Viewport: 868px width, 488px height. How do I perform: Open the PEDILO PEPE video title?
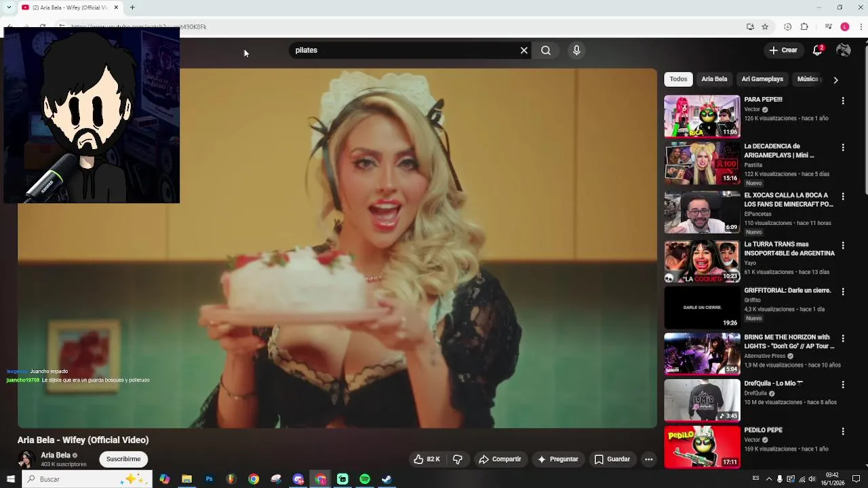click(x=763, y=430)
